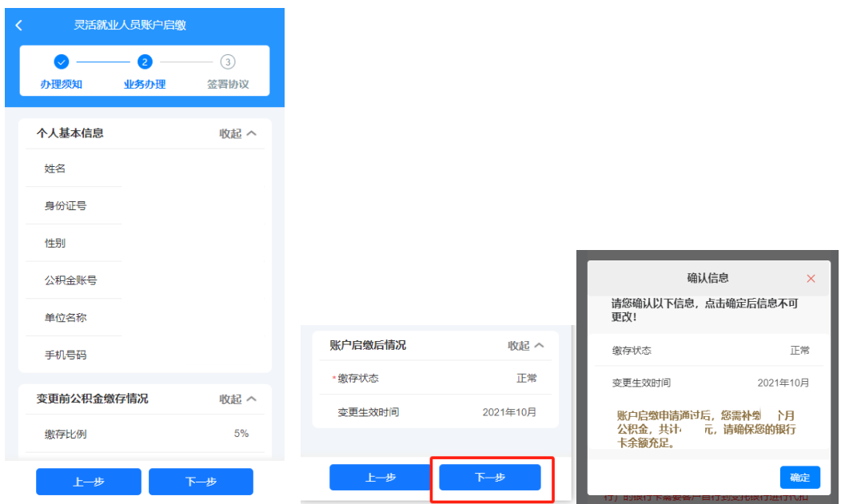The image size is (845, 504).
Task: Select the 变更生效时间 row in 账户启缴后情况
Action: pyautogui.click(x=435, y=412)
